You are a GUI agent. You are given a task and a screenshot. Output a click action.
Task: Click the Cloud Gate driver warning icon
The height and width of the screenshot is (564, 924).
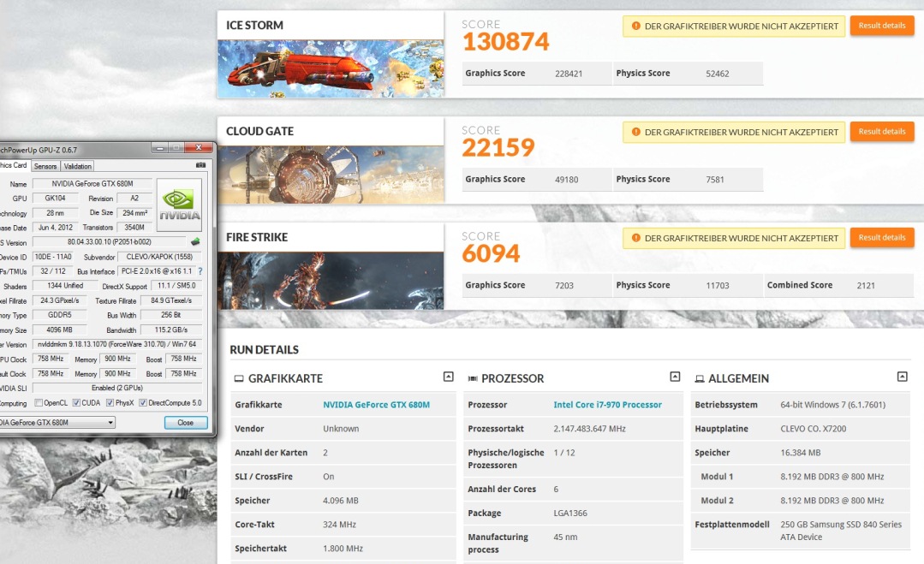click(636, 132)
